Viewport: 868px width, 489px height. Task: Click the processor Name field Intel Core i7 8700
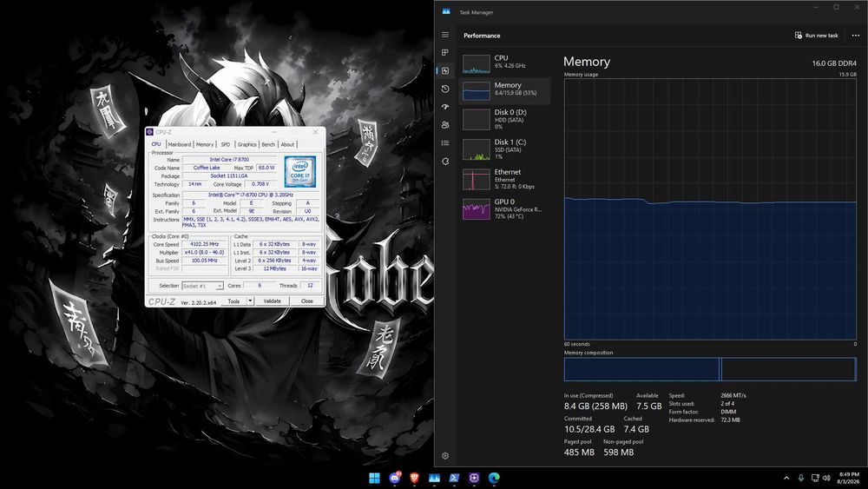[x=229, y=160]
